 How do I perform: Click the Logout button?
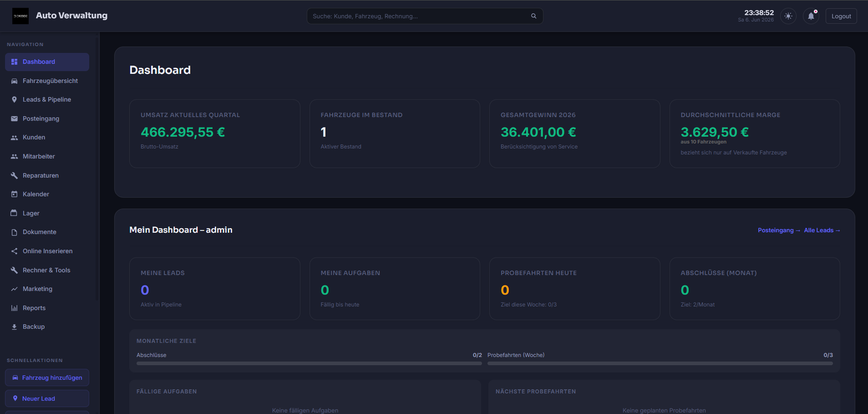pyautogui.click(x=841, y=16)
